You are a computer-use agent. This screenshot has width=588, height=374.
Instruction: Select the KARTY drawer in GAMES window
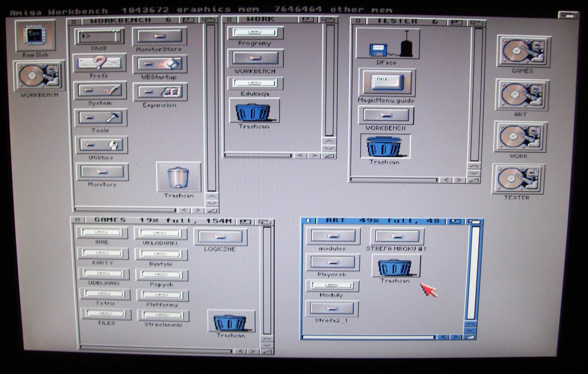[x=103, y=253]
